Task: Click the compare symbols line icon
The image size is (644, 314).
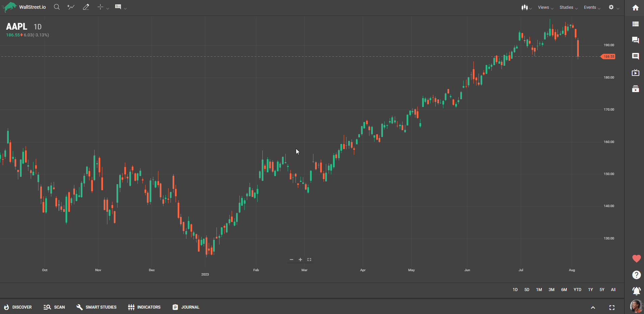Action: [71, 7]
